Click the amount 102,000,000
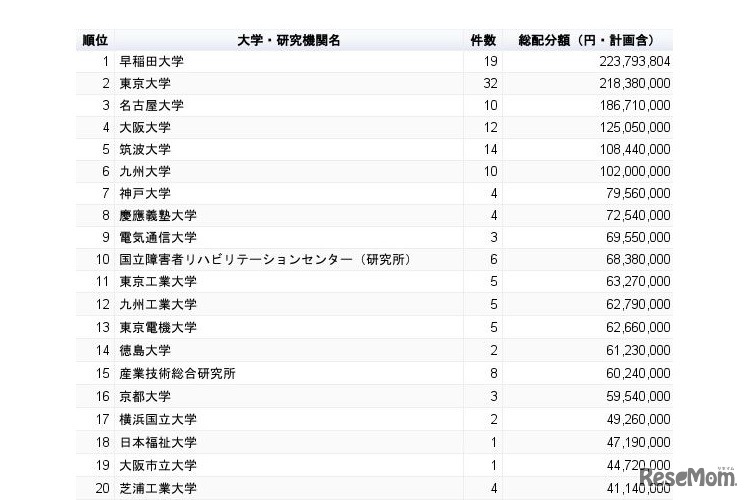 click(x=635, y=171)
